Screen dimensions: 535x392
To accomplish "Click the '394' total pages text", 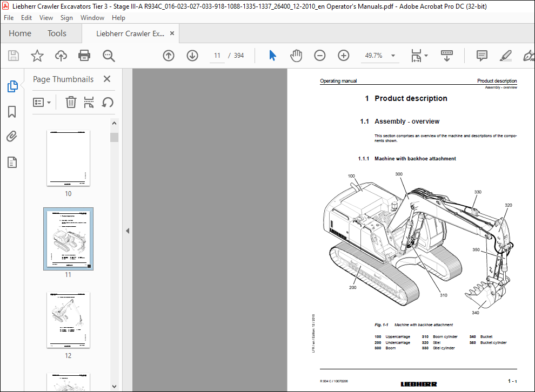I will point(239,56).
